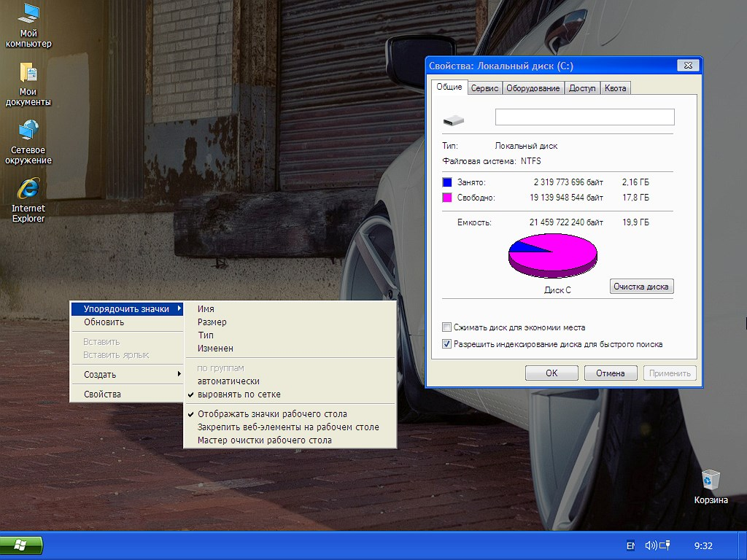Open the Оборудование tab

pyautogui.click(x=534, y=88)
